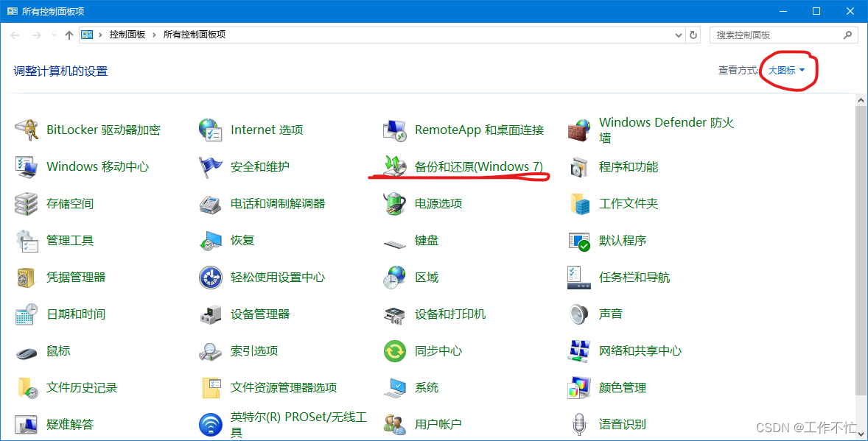
Task: Open the 备份和还原(Windows 7) text link
Action: [x=479, y=166]
